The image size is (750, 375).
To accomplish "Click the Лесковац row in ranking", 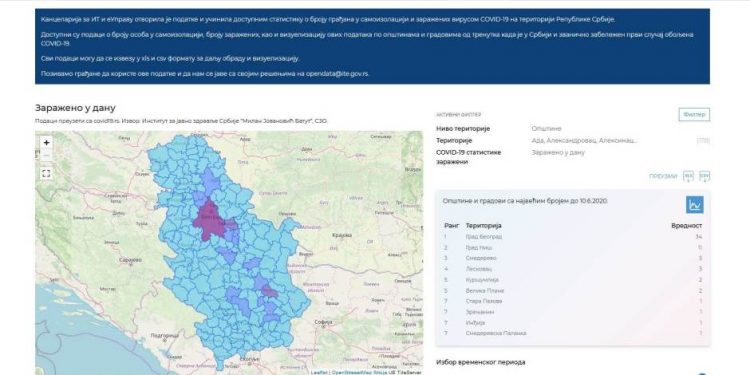I will coord(573,269).
